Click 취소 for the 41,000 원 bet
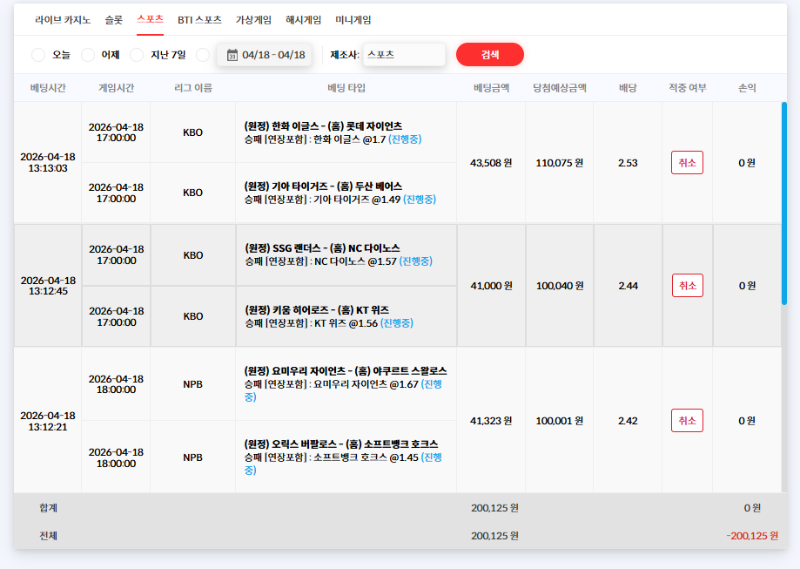Viewport: 800px width, 569px height. coord(687,285)
